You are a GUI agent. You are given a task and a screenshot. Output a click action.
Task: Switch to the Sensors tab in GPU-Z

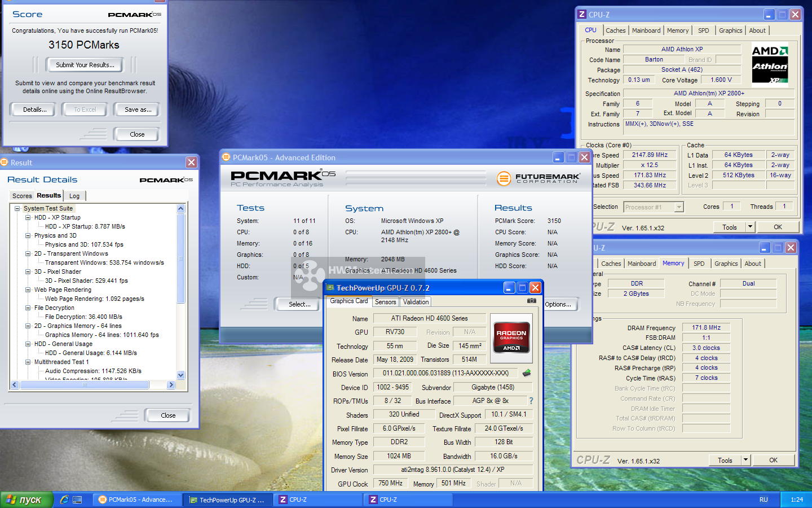click(x=386, y=302)
